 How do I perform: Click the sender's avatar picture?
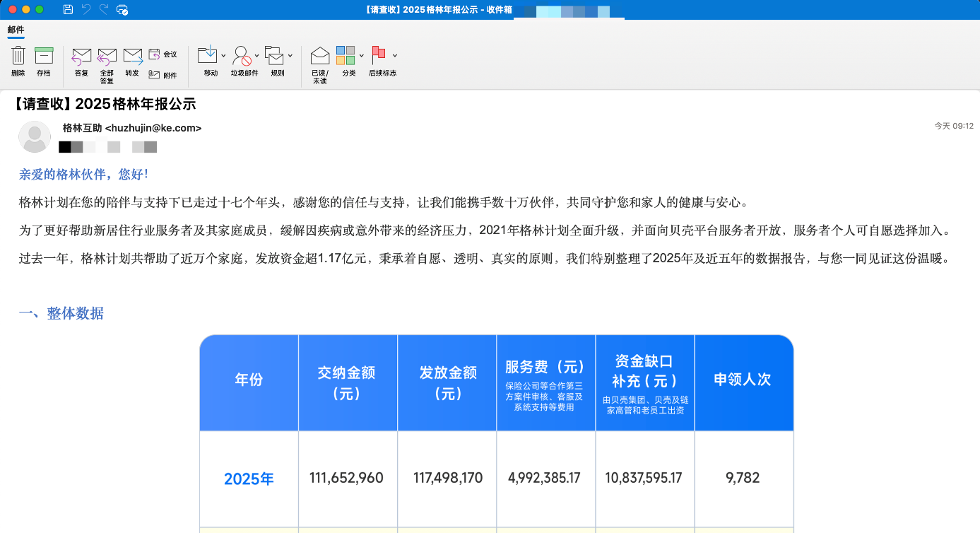(x=35, y=136)
